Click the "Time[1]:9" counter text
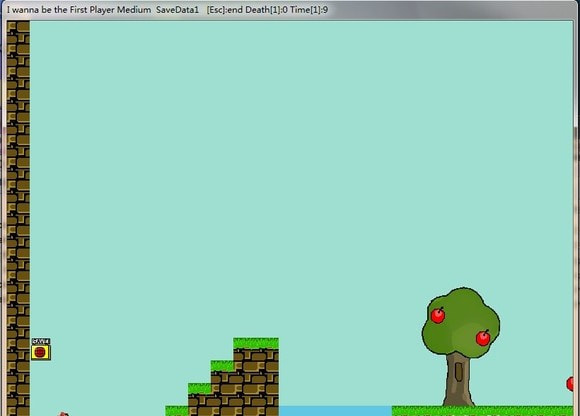The image size is (580, 416). point(309,10)
